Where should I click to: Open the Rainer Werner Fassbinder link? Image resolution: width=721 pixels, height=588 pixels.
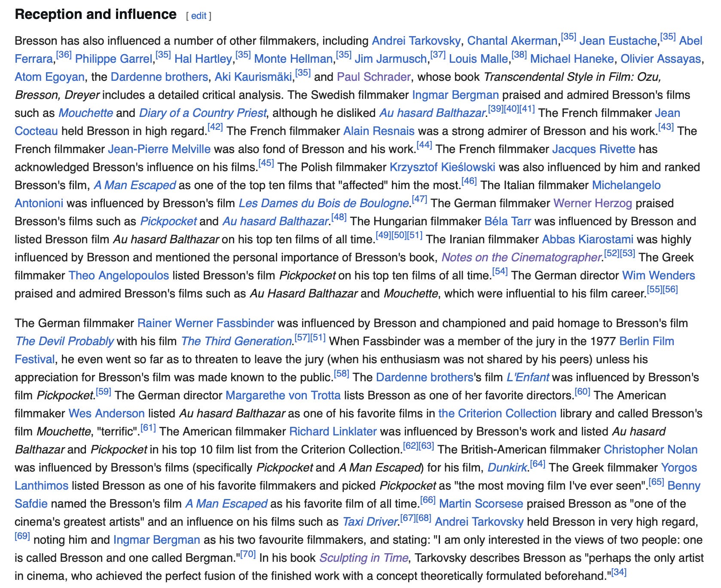206,323
